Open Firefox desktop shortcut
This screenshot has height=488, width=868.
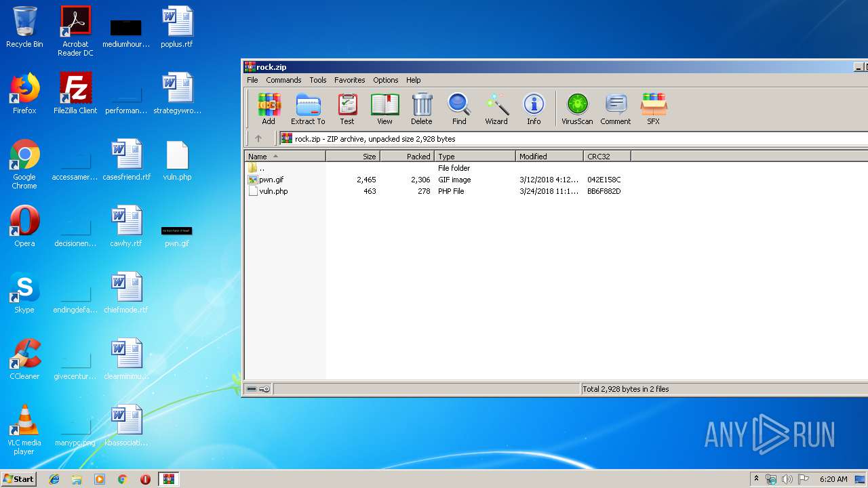[24, 94]
